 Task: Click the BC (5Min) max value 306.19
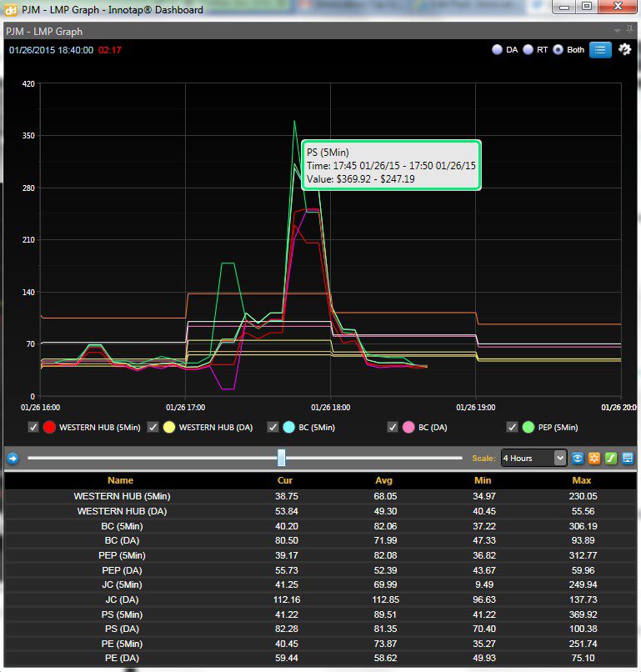[x=583, y=526]
